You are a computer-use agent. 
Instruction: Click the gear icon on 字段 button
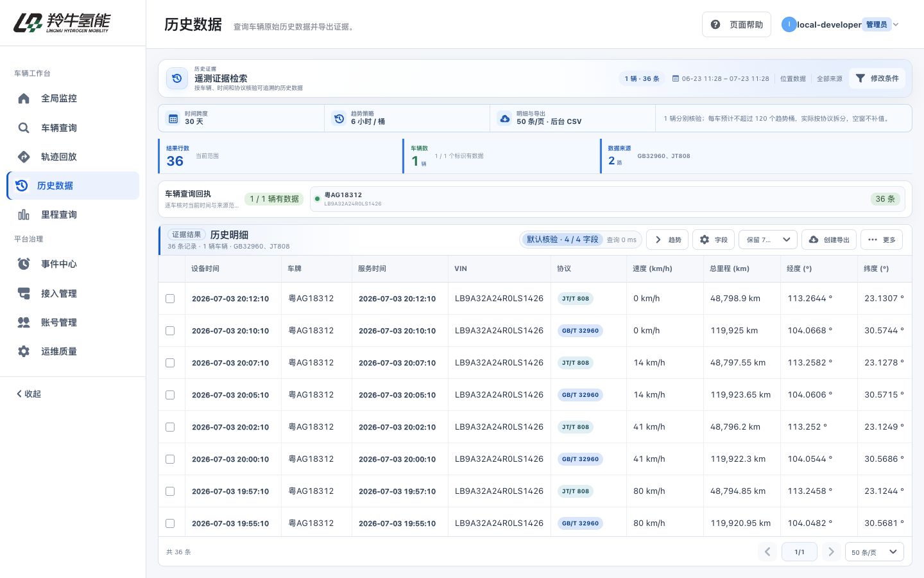point(705,240)
